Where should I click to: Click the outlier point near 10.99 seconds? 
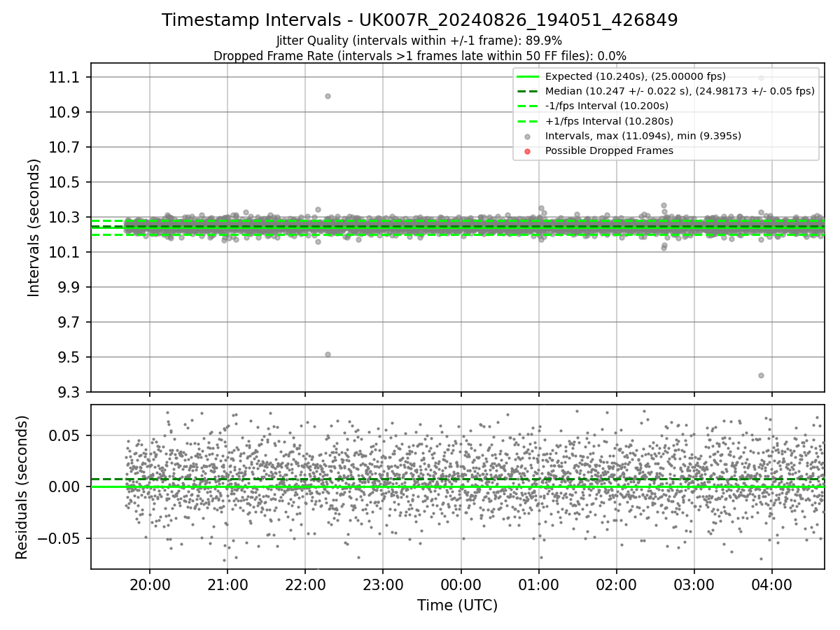[x=328, y=96]
